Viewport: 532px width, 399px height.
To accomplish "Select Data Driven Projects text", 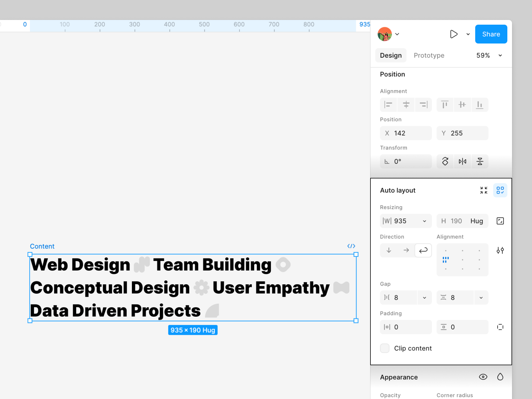I will [115, 311].
